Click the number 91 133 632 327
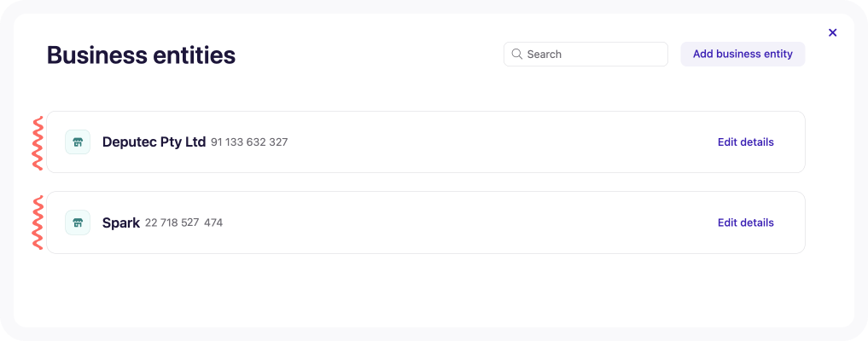868x341 pixels. click(249, 142)
